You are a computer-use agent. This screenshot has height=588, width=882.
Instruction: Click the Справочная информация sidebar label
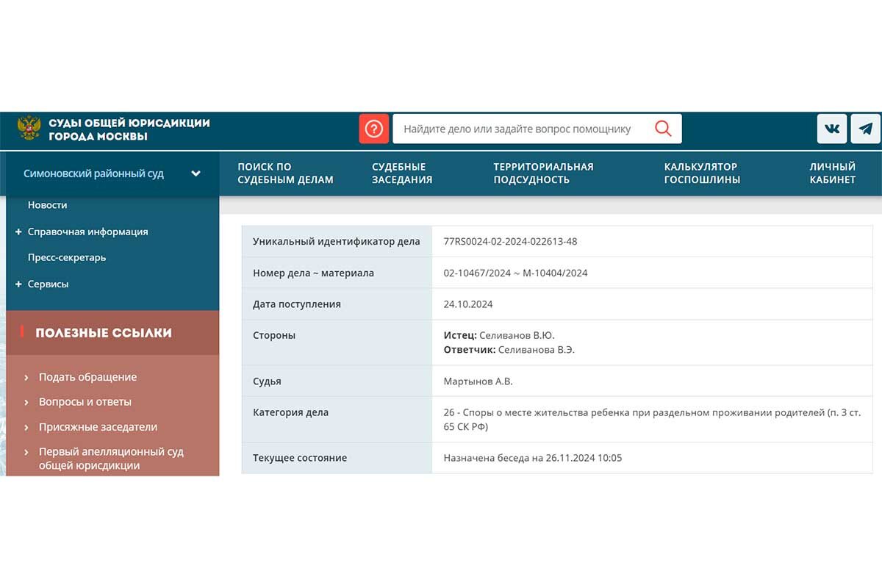(x=87, y=232)
